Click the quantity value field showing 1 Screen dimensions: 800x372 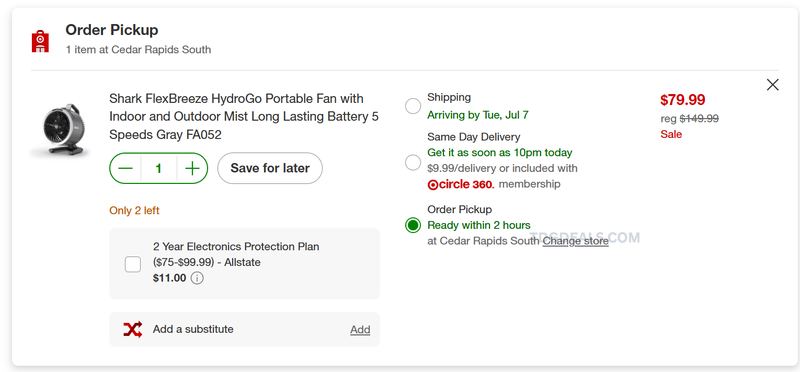click(x=159, y=168)
